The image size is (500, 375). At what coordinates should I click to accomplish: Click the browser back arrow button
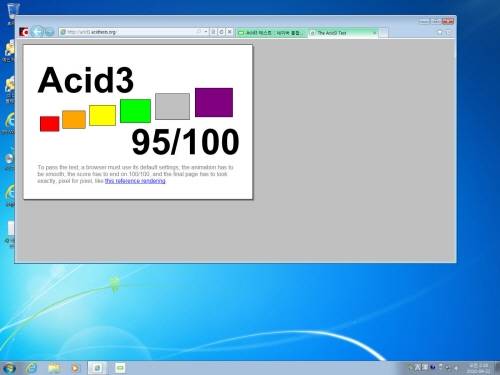tap(38, 32)
